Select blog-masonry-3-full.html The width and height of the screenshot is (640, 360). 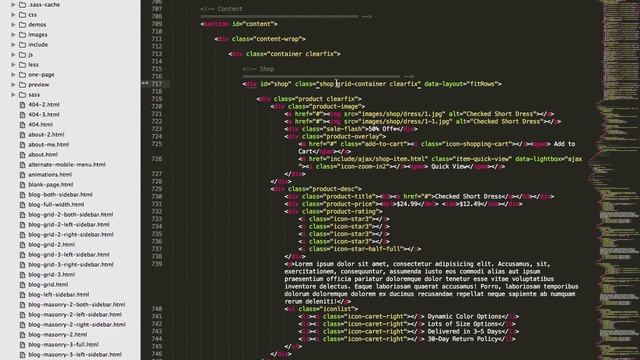tap(64, 344)
